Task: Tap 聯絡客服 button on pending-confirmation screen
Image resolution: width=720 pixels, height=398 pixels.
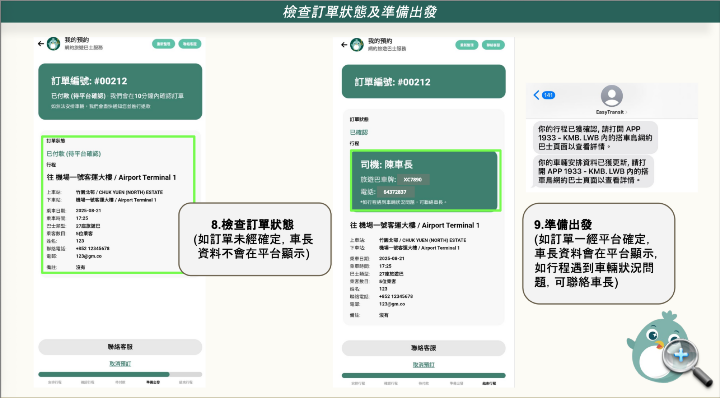Action: point(120,347)
